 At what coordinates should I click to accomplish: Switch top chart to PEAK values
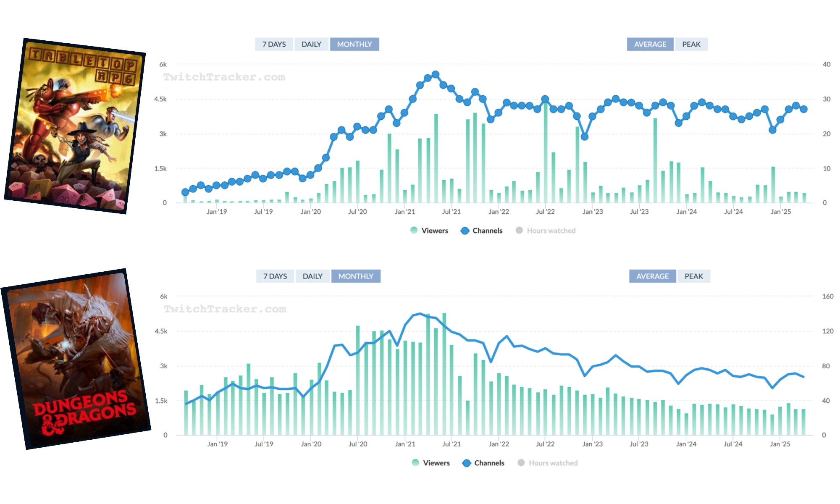click(691, 44)
